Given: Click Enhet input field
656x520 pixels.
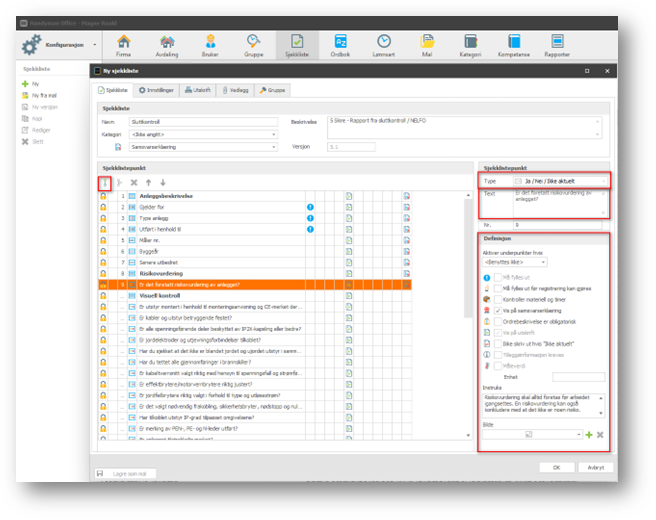Looking at the screenshot, I should (x=579, y=377).
